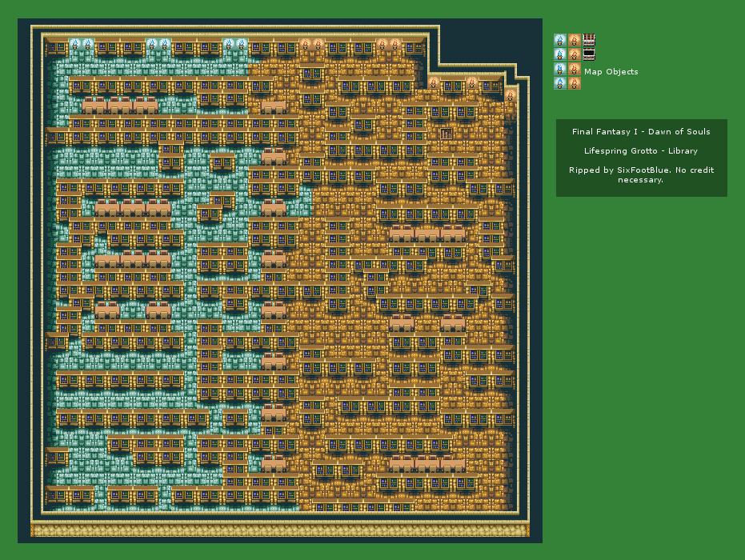Click the rightmost blue torch pair on the top wall

point(235,44)
